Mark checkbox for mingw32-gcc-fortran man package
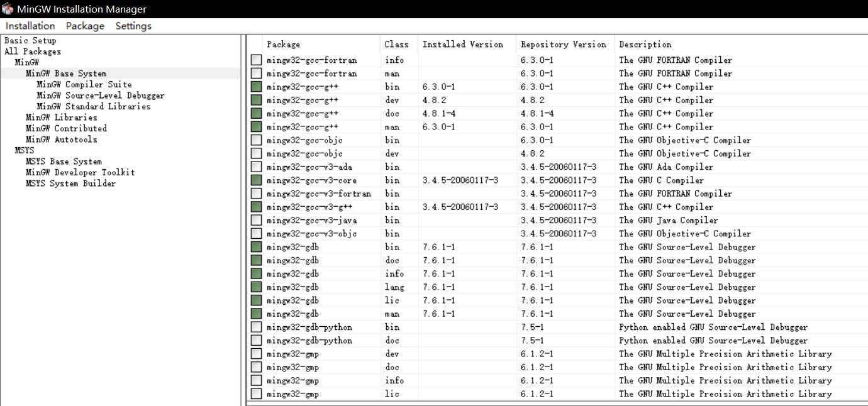The image size is (868, 406). [256, 74]
